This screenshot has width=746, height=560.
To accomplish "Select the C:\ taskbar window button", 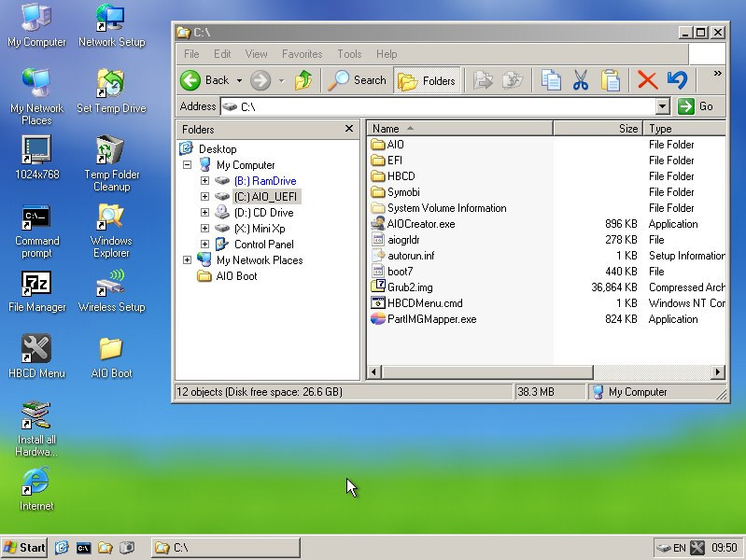I will pyautogui.click(x=226, y=548).
